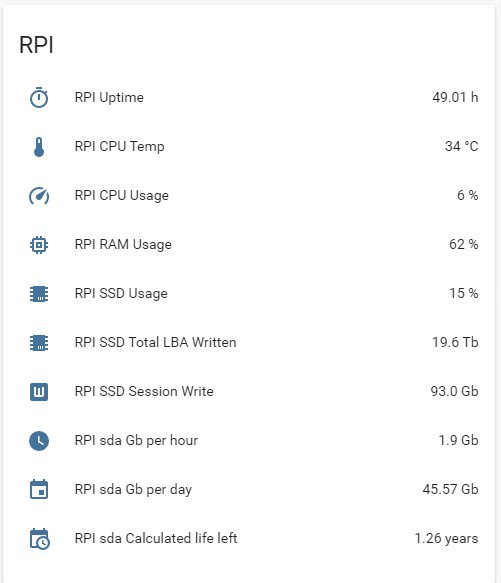
Task: Click the calendar icon for Gb per day
Action: click(39, 489)
